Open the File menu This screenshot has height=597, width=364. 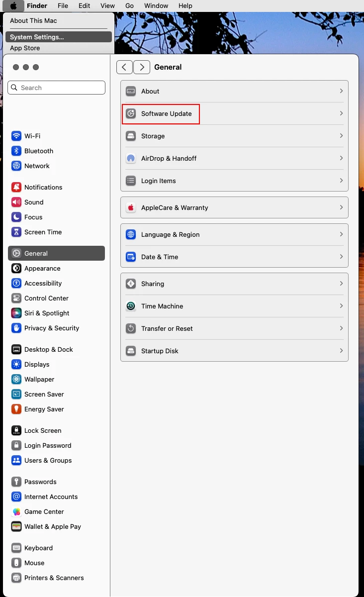pos(63,6)
